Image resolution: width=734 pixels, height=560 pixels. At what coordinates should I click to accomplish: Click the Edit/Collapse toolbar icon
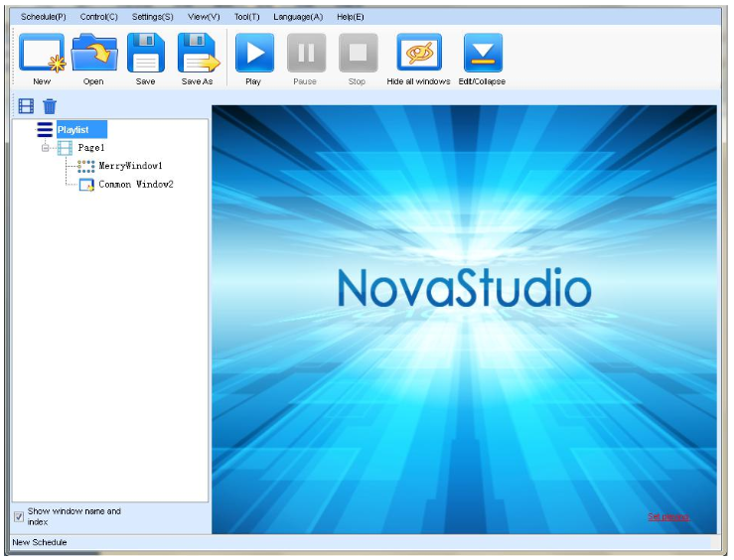pyautogui.click(x=483, y=53)
